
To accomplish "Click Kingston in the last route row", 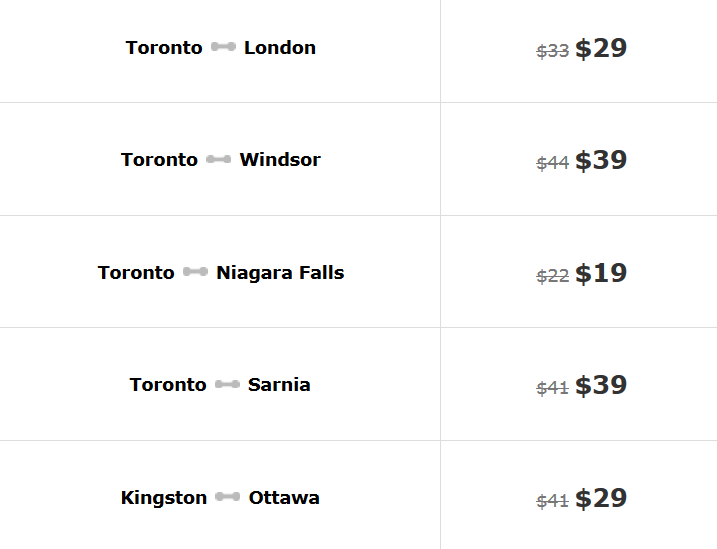I will tap(164, 497).
